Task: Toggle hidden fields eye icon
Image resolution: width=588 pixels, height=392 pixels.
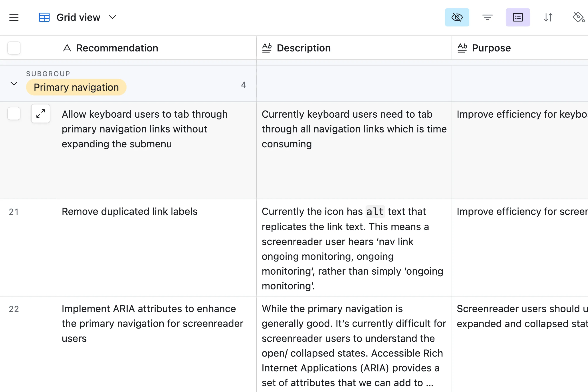Action: point(457,17)
